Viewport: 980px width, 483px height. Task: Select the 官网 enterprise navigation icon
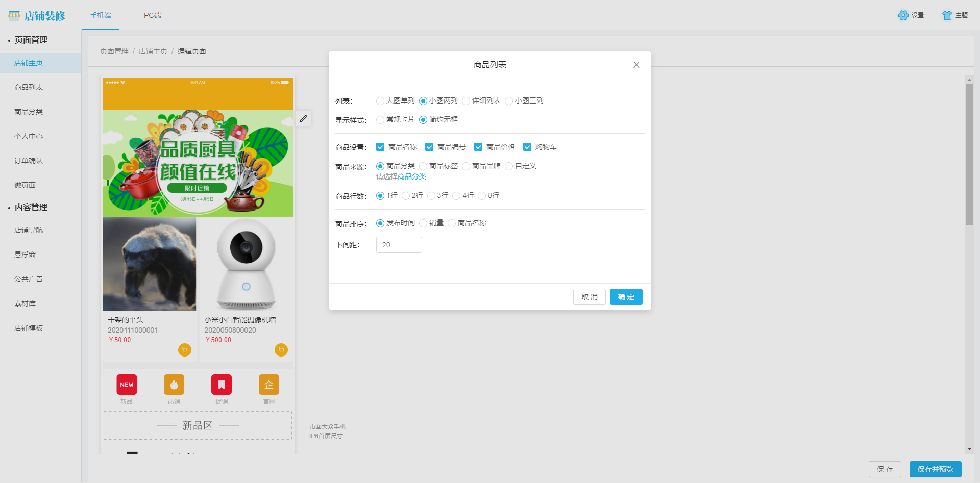point(269,385)
